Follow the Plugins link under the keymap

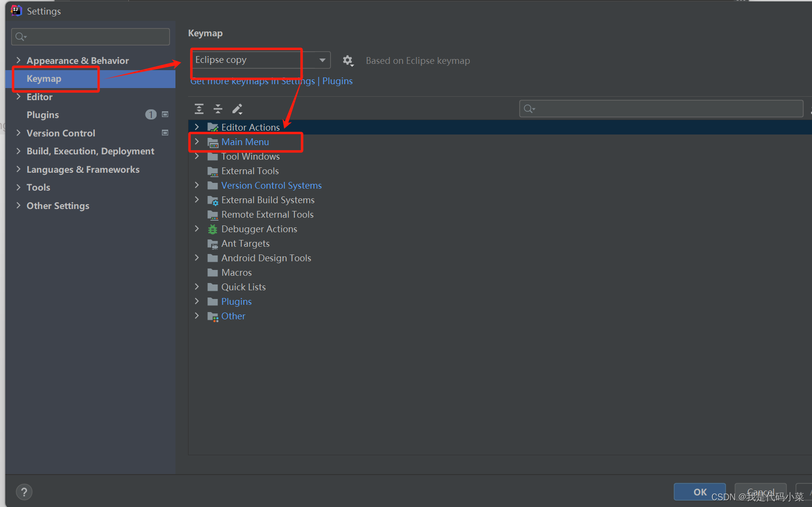click(337, 81)
